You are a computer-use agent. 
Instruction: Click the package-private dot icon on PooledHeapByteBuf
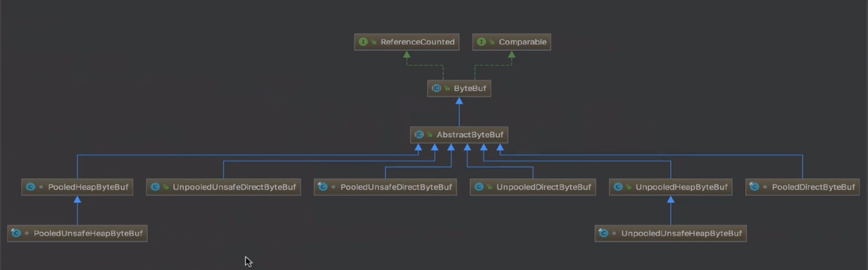tap(41, 187)
